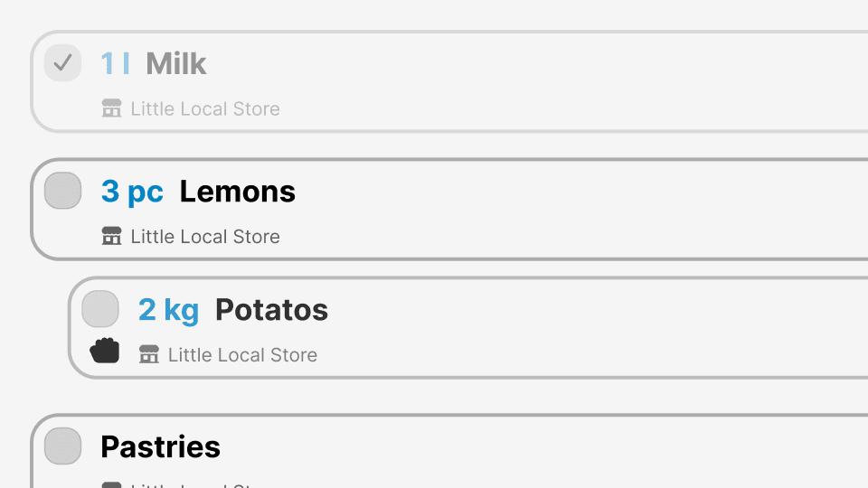
Task: Select the '1 l' quantity for Milk
Action: 115,63
